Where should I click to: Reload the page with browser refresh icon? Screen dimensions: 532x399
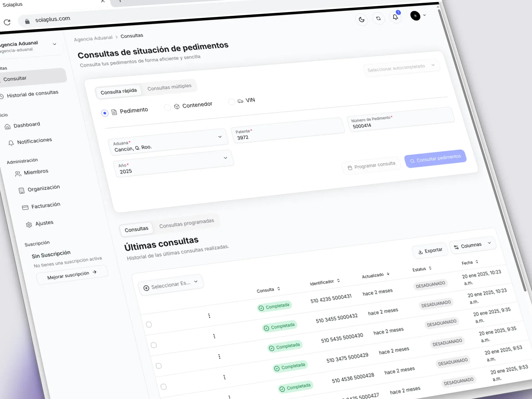(7, 22)
